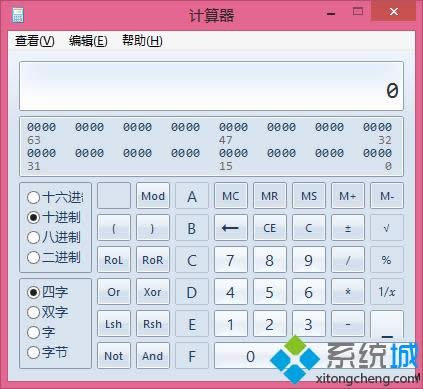Click the C clear button
The height and width of the screenshot is (389, 423).
[309, 228]
